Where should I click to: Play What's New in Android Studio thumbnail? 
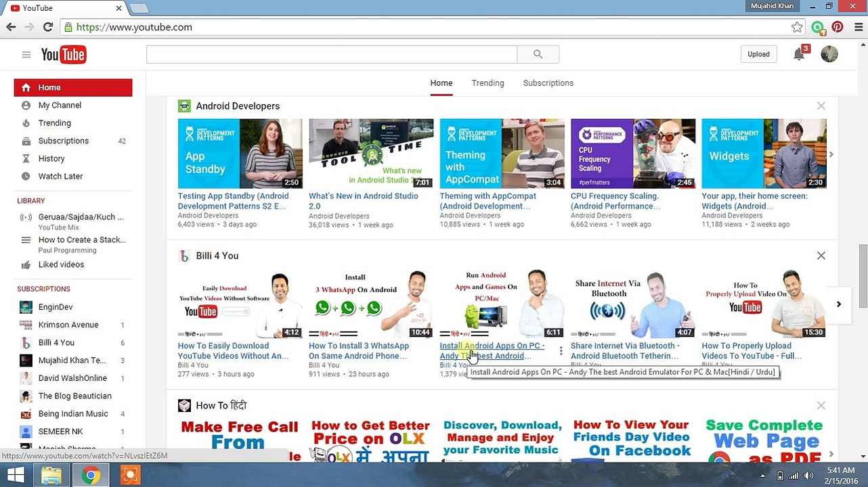[x=371, y=154]
